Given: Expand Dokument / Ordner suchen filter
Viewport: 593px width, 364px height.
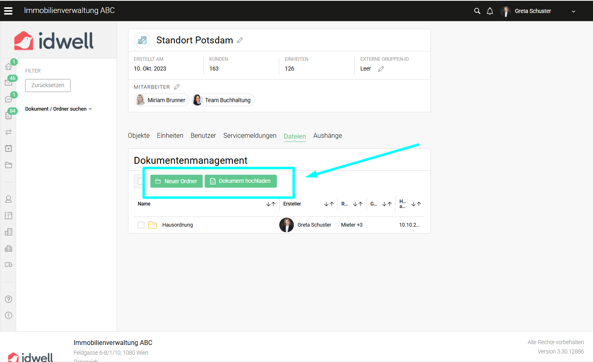Looking at the screenshot, I should point(58,109).
